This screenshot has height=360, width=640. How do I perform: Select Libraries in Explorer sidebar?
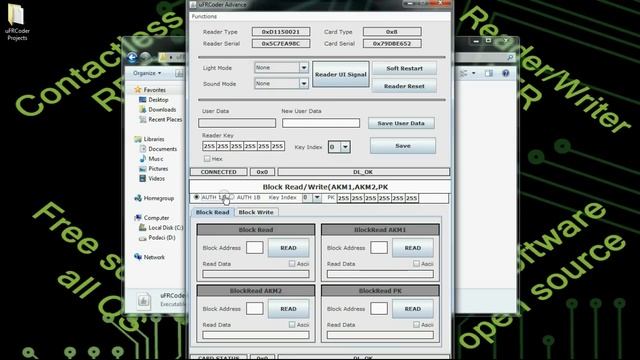coord(149,139)
